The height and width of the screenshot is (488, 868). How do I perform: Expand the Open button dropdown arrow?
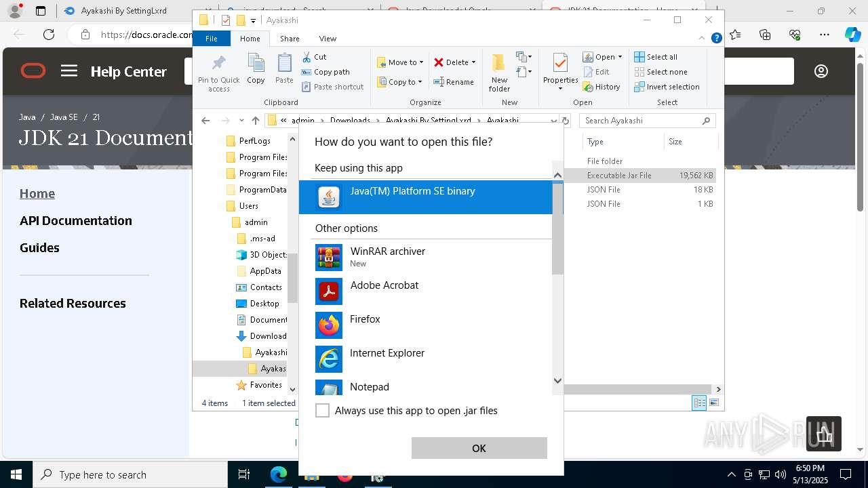click(620, 57)
